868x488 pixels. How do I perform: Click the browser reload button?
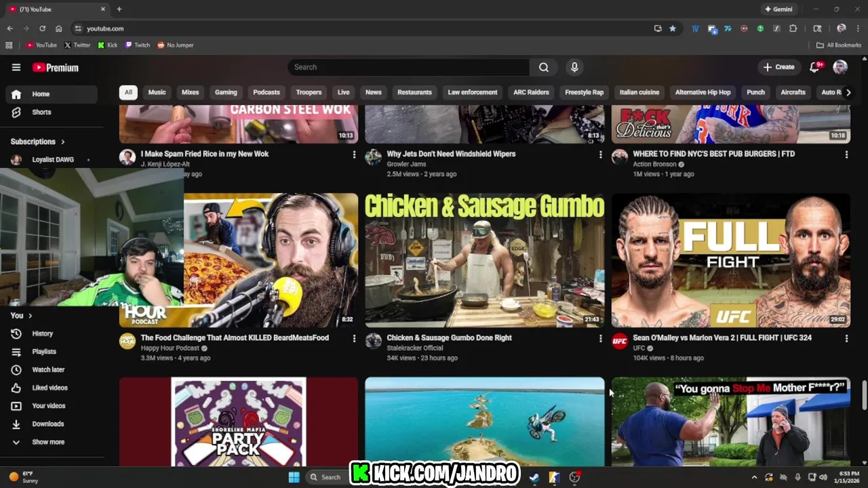pos(42,28)
